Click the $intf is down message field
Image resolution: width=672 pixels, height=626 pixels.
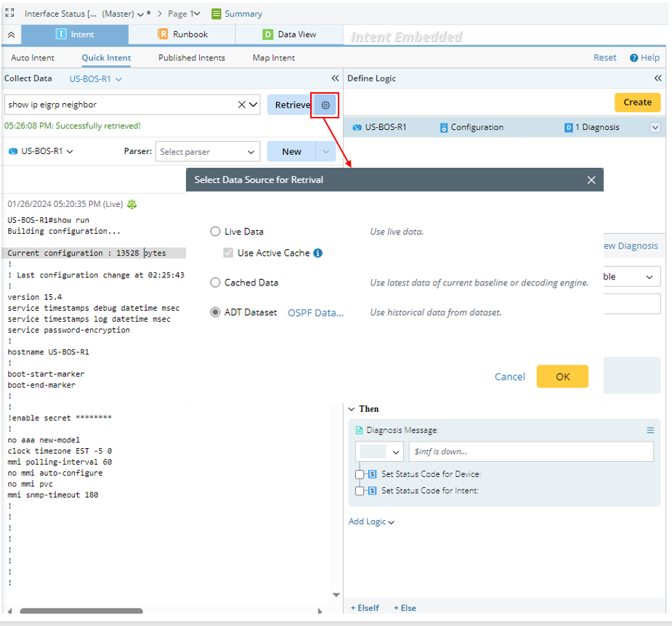[530, 452]
